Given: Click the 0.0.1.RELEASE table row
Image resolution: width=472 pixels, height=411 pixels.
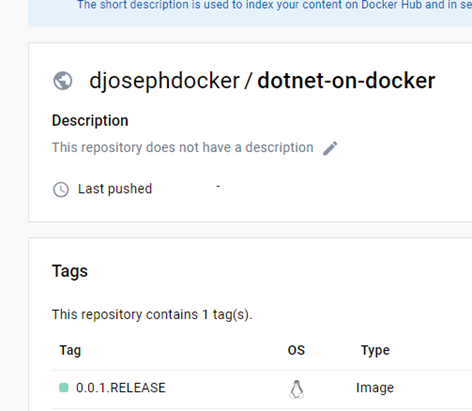Looking at the screenshot, I should pyautogui.click(x=262, y=389).
